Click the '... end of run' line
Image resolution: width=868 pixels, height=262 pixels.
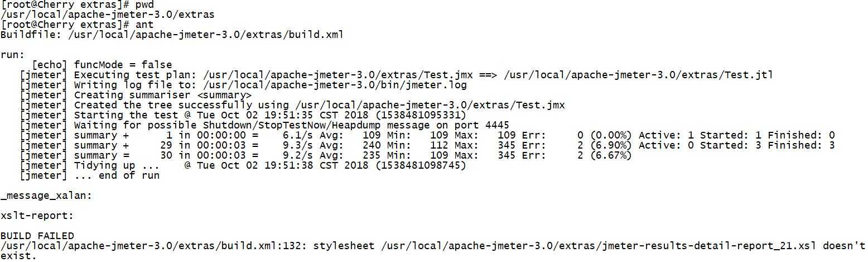[117, 175]
